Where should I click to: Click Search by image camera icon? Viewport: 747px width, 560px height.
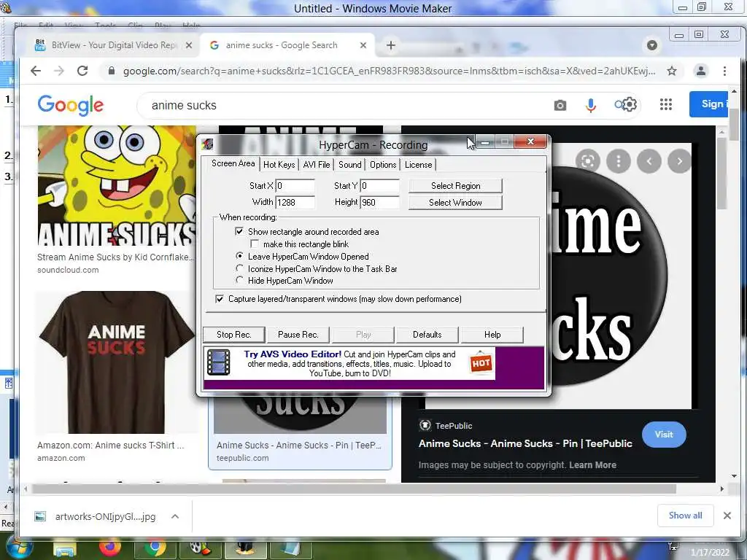click(x=560, y=105)
